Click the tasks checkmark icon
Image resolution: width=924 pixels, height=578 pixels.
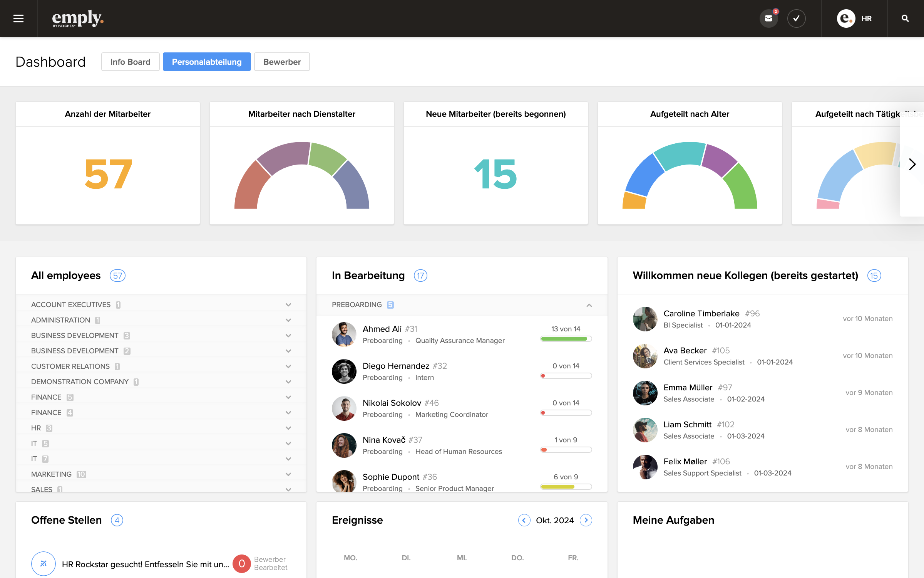tap(796, 18)
